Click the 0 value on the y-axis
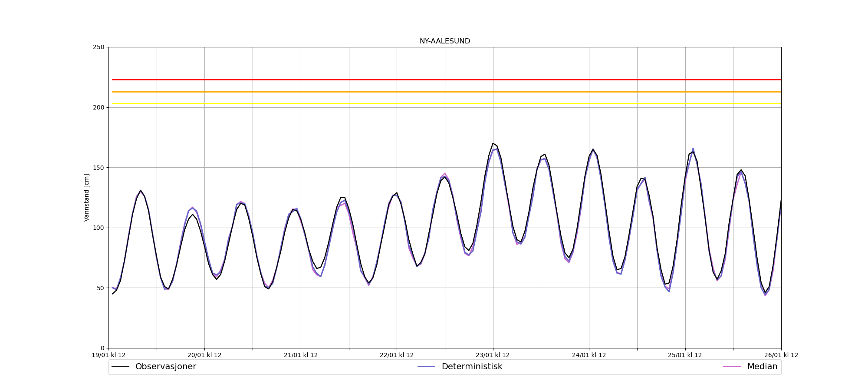The image size is (868, 391). pos(102,348)
